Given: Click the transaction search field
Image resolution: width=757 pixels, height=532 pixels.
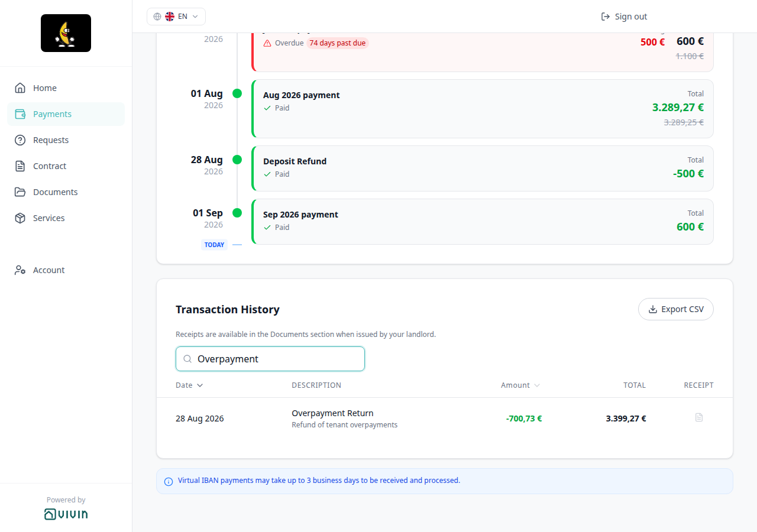Looking at the screenshot, I should click(x=270, y=359).
